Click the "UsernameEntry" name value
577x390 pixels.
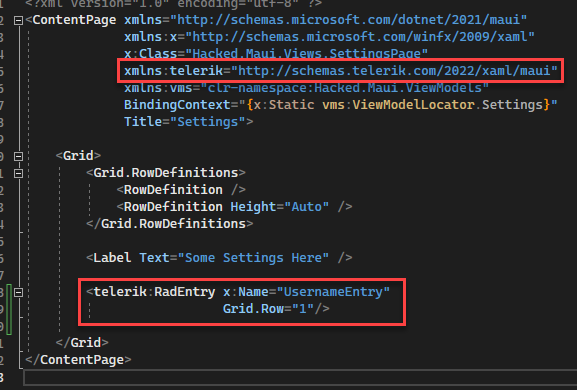[333, 292]
